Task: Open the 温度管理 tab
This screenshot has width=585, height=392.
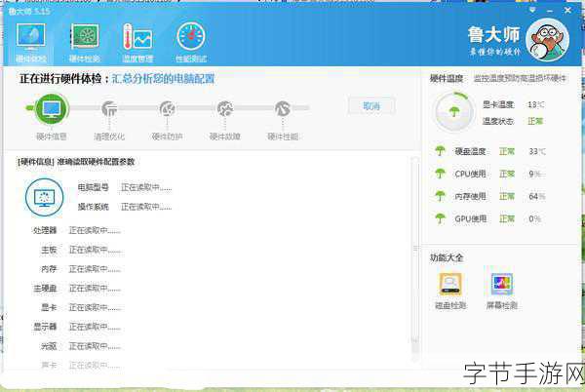Action: (137, 43)
